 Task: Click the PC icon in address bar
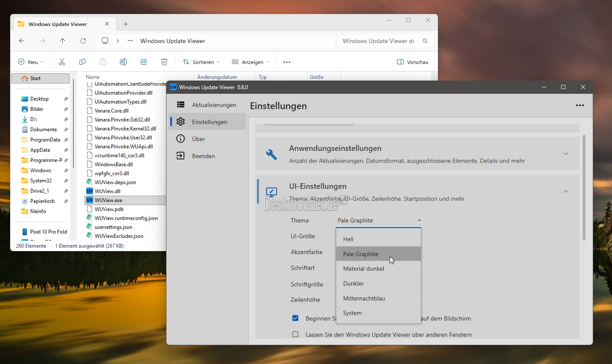pyautogui.click(x=105, y=41)
